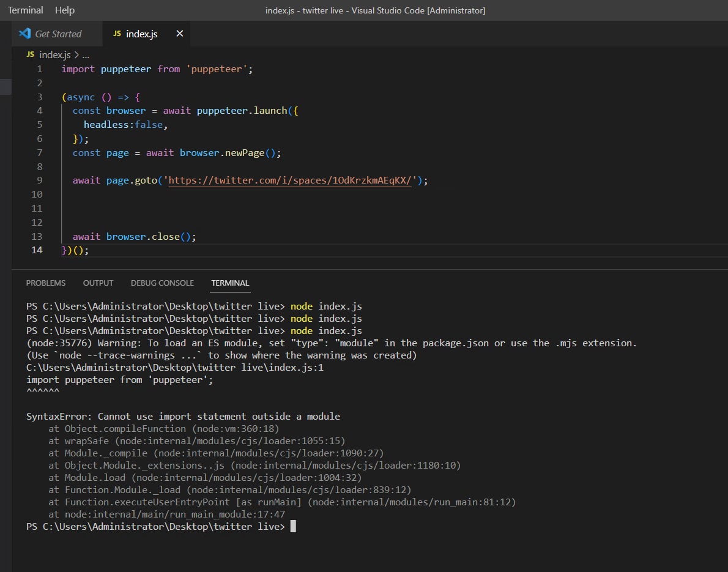The height and width of the screenshot is (572, 728).
Task: Click the "node --trace-warnings" hint line
Action: (x=221, y=355)
